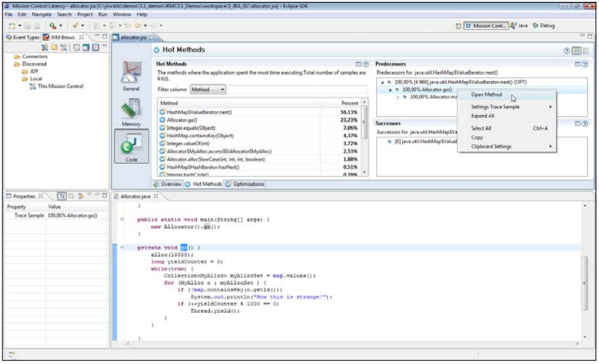Click the Open Perspective icon
Screen dimensions: 599x364
click(459, 25)
